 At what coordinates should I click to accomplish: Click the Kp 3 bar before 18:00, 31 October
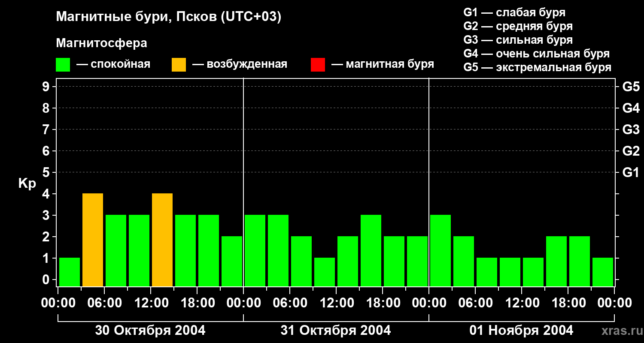coord(371,250)
